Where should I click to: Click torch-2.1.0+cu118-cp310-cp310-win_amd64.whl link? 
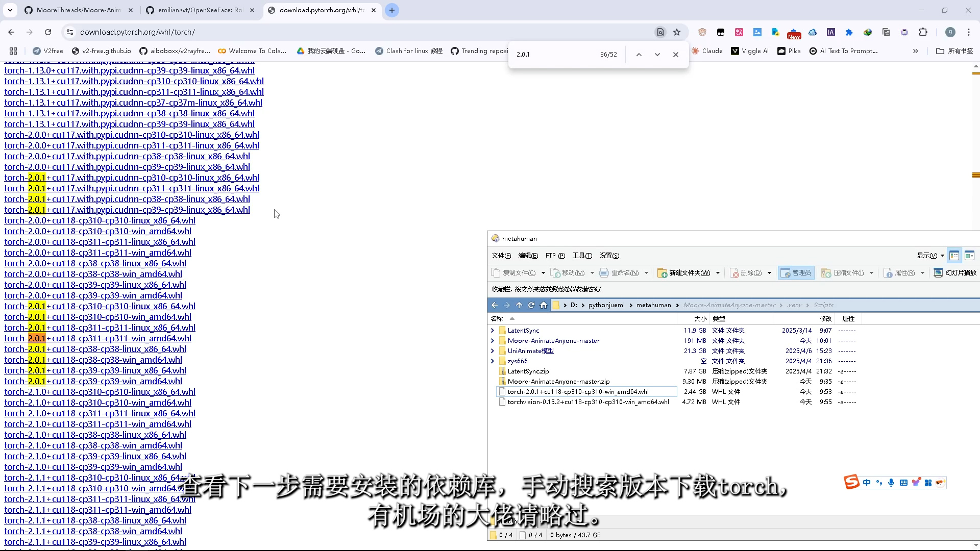97,403
